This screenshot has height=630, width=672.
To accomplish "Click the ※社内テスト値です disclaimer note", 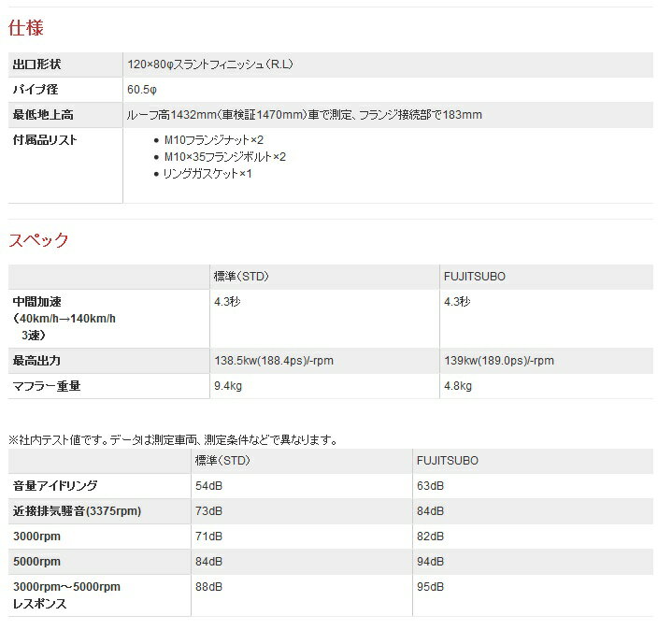I will pyautogui.click(x=173, y=439).
